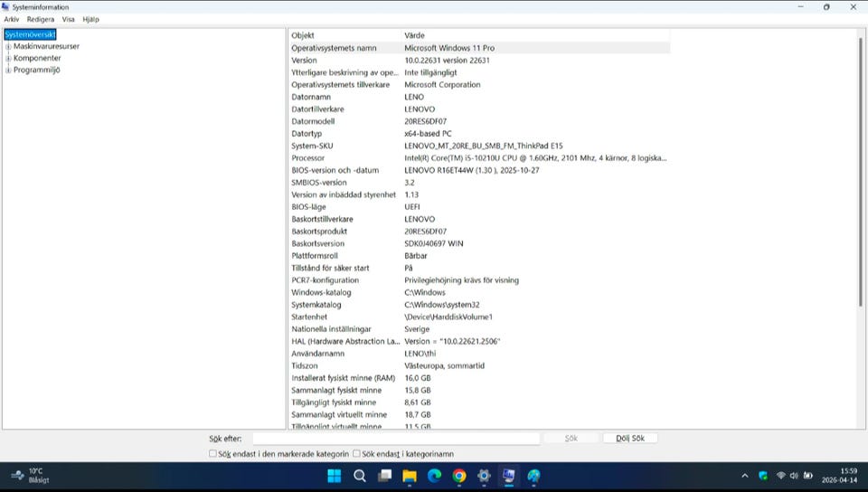Open taskbar Search magnifier
This screenshot has width=868, height=492.
(x=359, y=476)
